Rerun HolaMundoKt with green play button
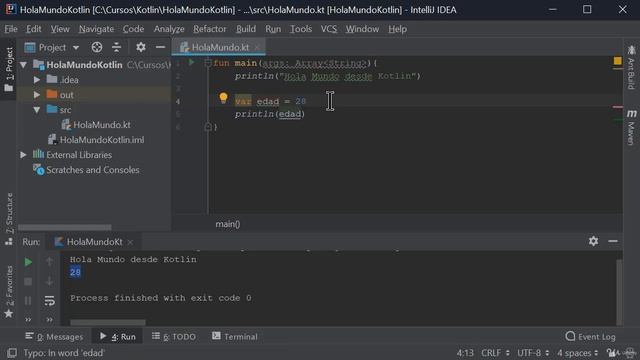The width and height of the screenshot is (640, 360). coord(28,262)
